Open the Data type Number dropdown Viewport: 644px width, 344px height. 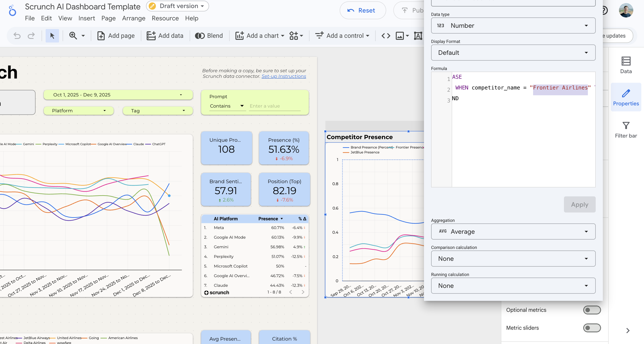click(513, 25)
